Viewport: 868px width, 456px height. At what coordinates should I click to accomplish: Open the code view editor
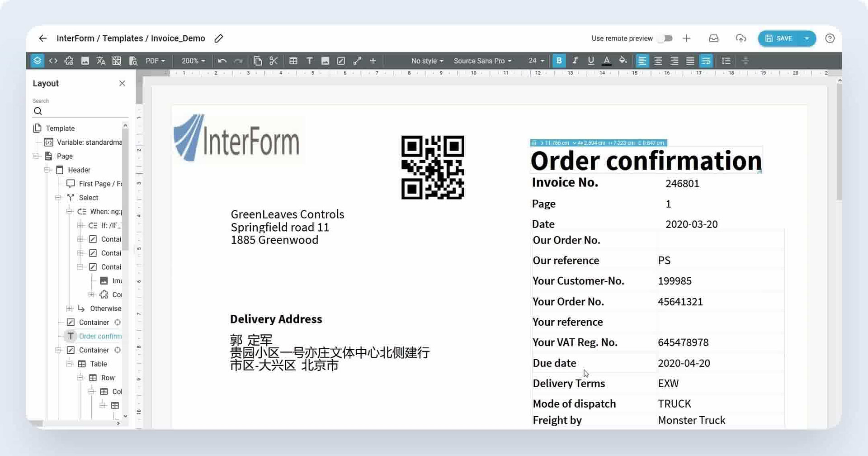point(53,61)
